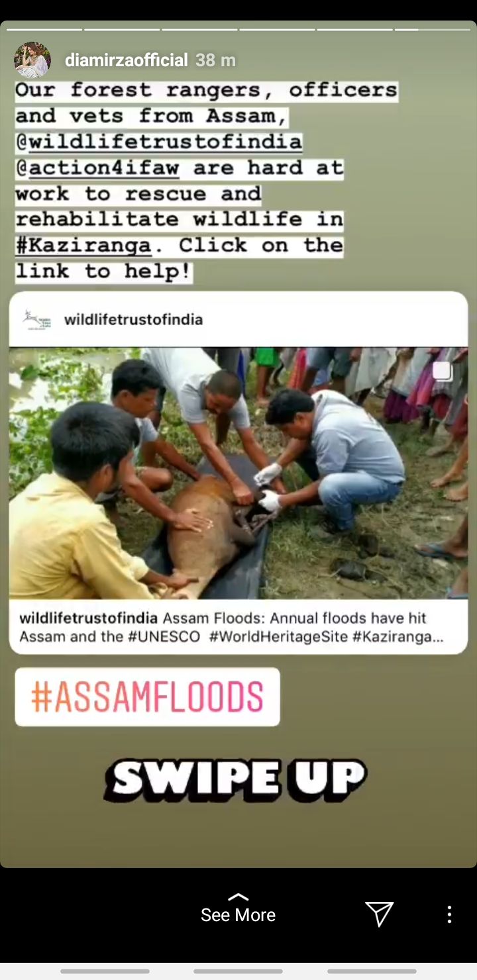
Task: Tap the last story progress bar segment
Action: pos(432,29)
